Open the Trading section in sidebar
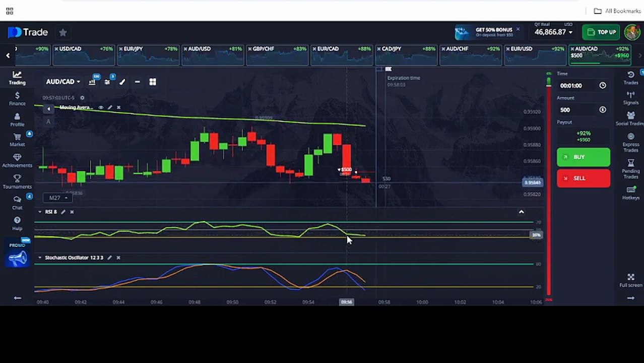 click(17, 78)
